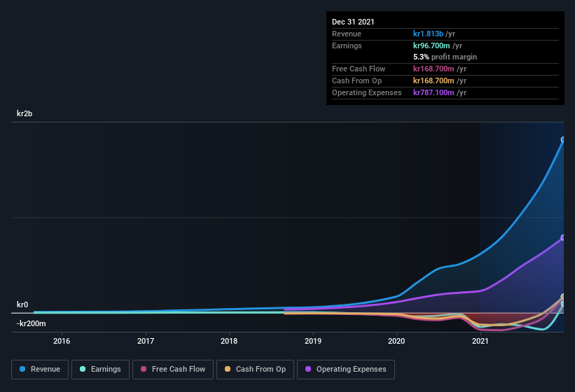Select the 2016 x-axis label

tap(62, 341)
